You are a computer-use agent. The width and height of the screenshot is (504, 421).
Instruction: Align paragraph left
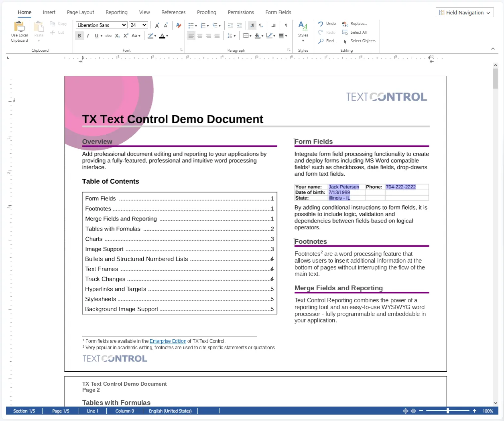(x=191, y=36)
